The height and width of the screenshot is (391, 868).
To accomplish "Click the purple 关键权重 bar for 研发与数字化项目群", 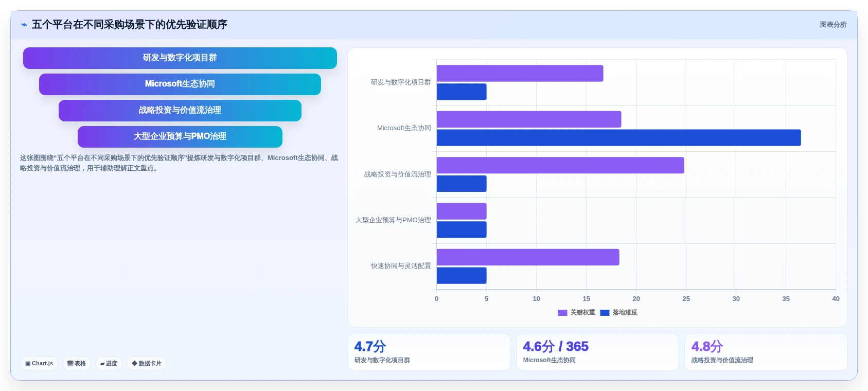I will pyautogui.click(x=520, y=74).
